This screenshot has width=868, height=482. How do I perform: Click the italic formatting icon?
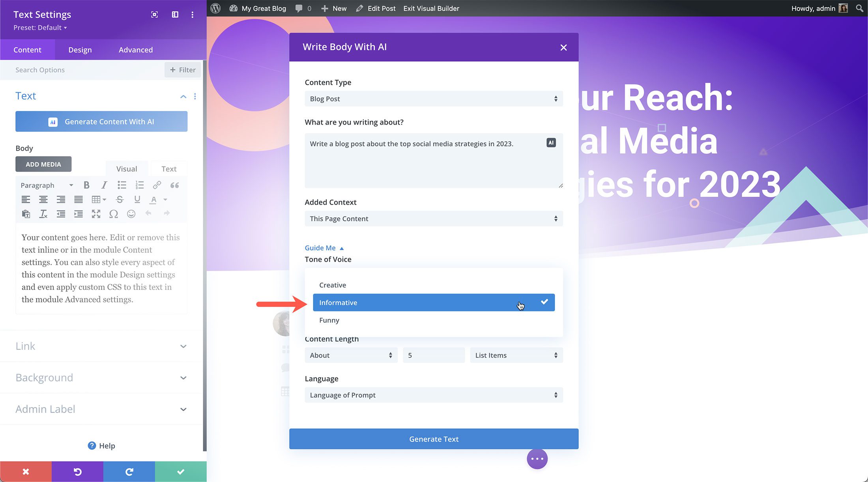click(104, 185)
